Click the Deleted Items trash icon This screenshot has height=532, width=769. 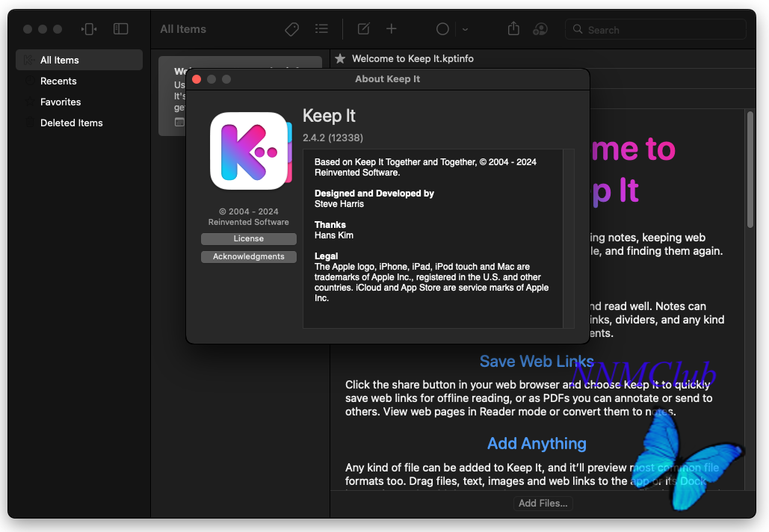[x=30, y=123]
